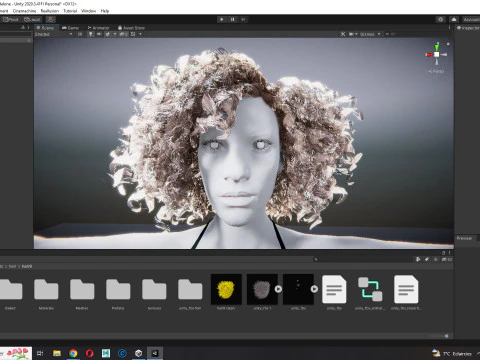Open File Explorer from the taskbar

click(57, 353)
